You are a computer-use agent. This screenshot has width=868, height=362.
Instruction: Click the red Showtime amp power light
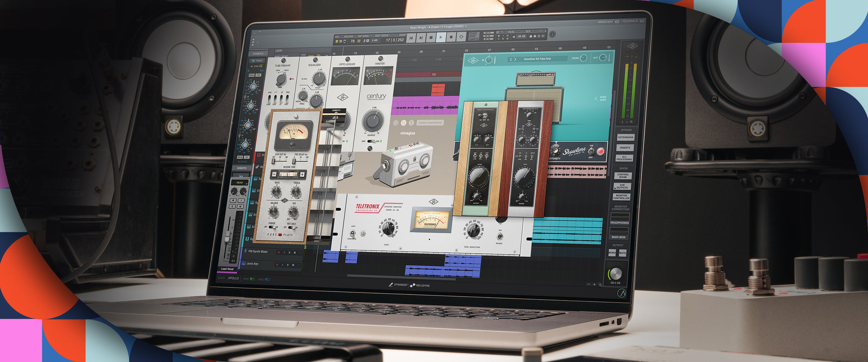[601, 152]
